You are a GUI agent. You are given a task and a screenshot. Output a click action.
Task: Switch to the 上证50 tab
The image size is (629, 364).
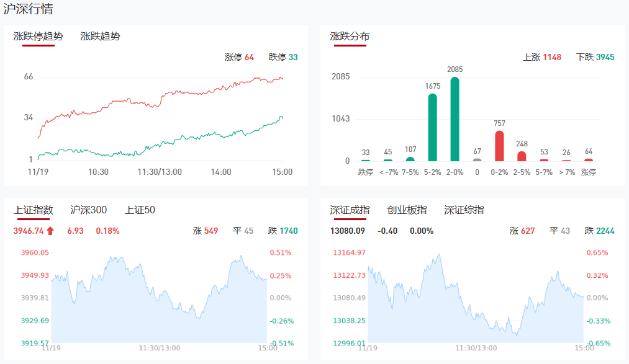140,210
